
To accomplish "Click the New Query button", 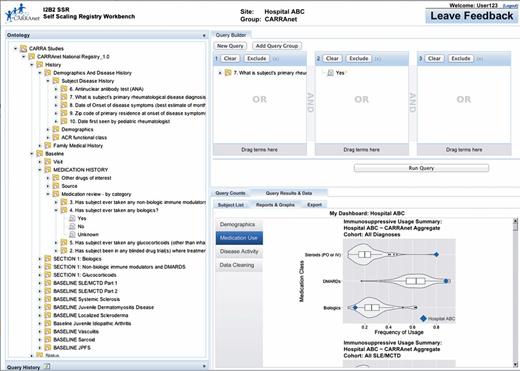I will point(230,46).
